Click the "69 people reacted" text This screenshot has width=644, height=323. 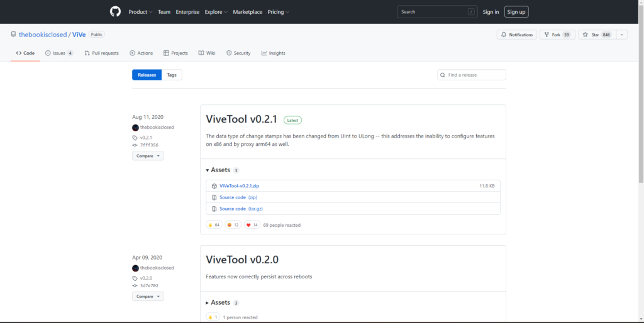[x=282, y=226]
